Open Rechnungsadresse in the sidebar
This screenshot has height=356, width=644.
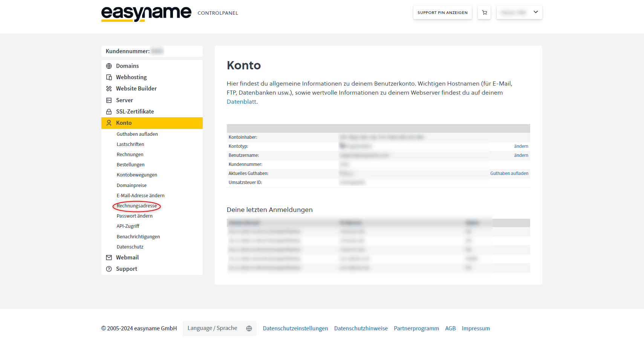pyautogui.click(x=137, y=206)
